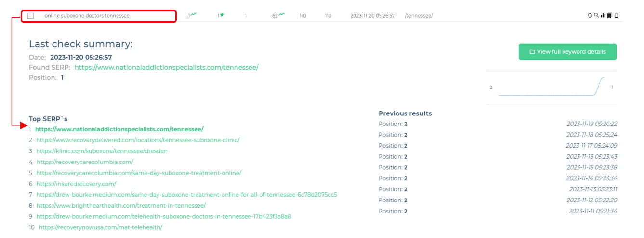The height and width of the screenshot is (238, 644).
Task: Click the bookmarks icon in keyword row
Action: [609, 15]
